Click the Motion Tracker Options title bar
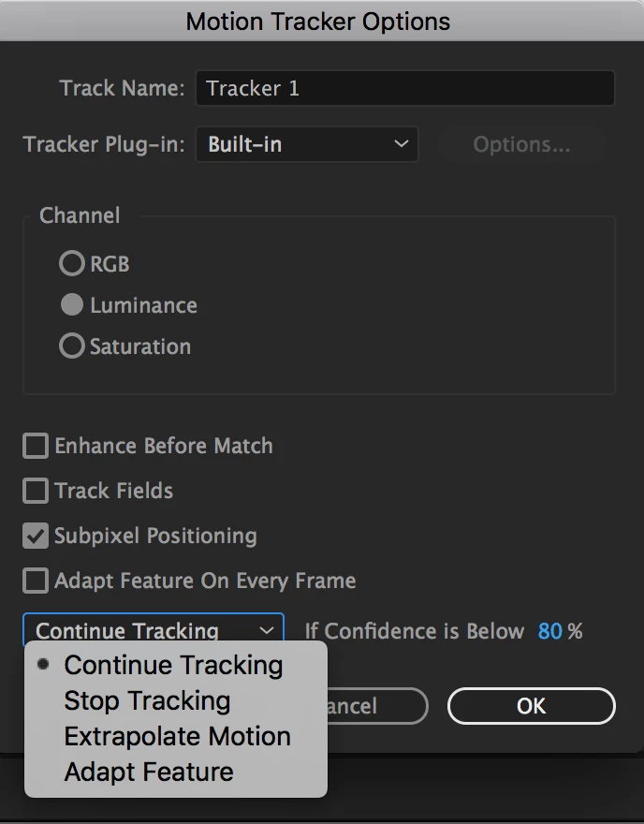 (x=318, y=21)
